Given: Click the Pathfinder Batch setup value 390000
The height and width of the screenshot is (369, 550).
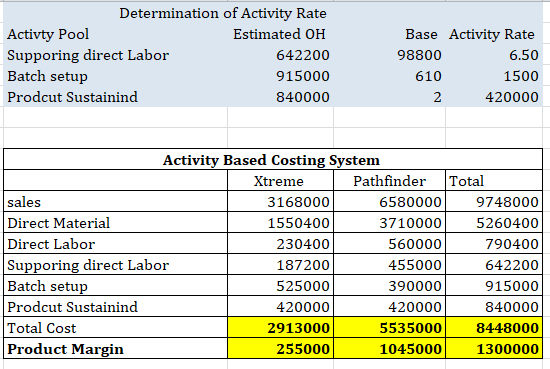Looking at the screenshot, I should 415,286.
